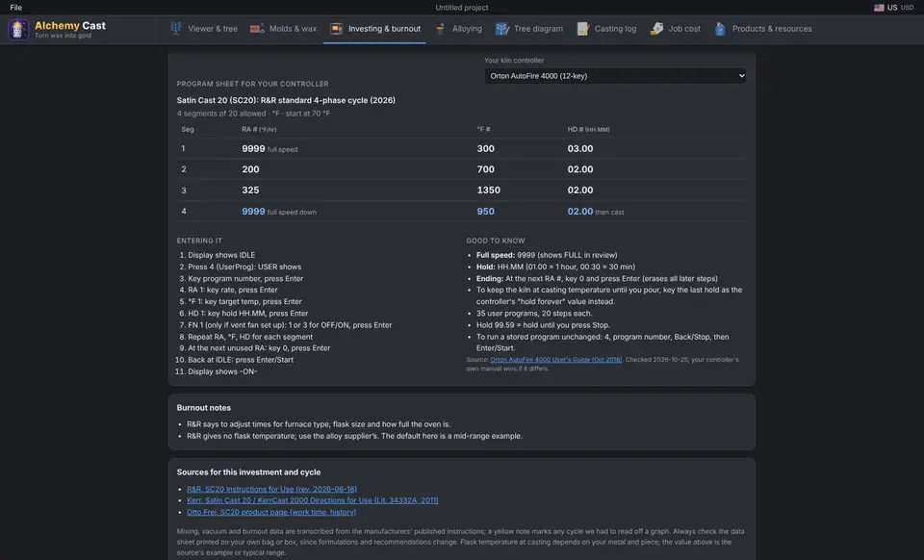Click the Job cost tab icon
This screenshot has width=924, height=560.
(656, 29)
